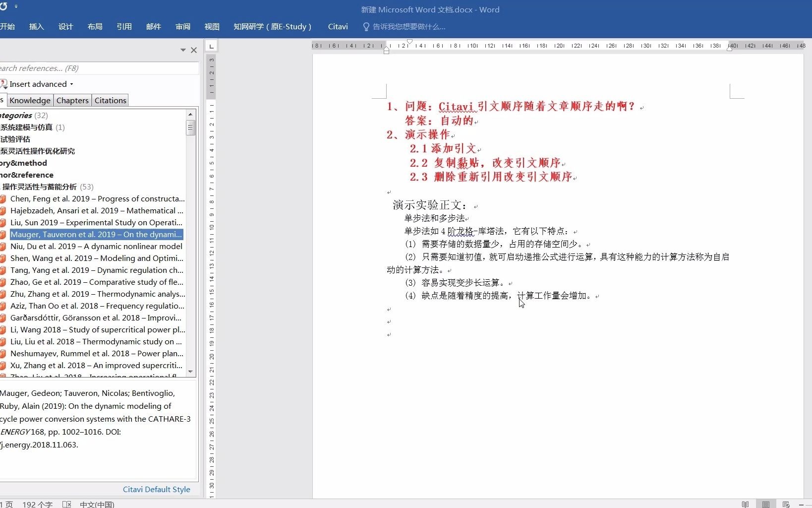Select the hor&reference category
The image size is (812, 508).
[x=27, y=175]
